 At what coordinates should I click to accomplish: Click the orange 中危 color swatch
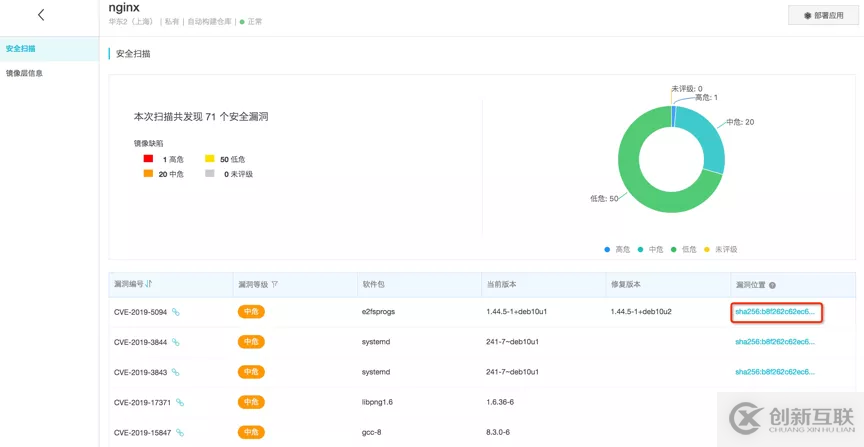point(148,174)
